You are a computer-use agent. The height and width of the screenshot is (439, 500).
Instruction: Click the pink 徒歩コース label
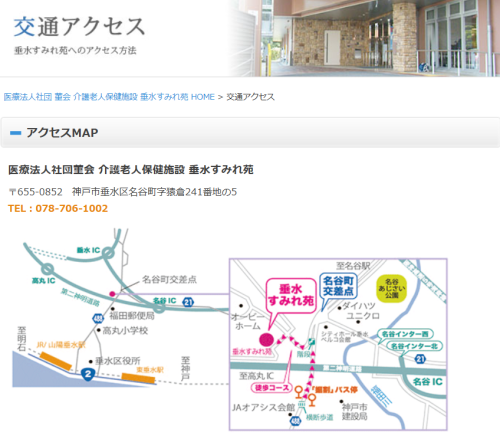[272, 388]
